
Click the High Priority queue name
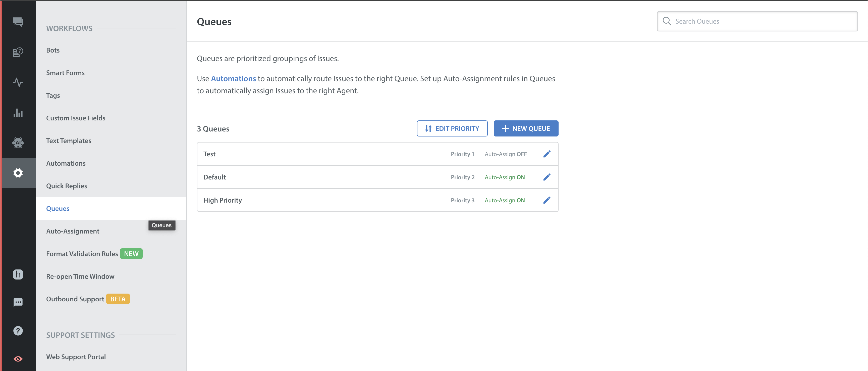pyautogui.click(x=223, y=200)
